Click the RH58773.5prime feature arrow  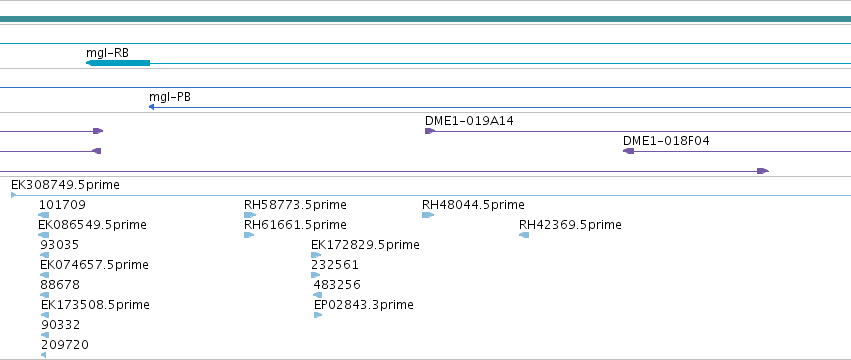[250, 215]
